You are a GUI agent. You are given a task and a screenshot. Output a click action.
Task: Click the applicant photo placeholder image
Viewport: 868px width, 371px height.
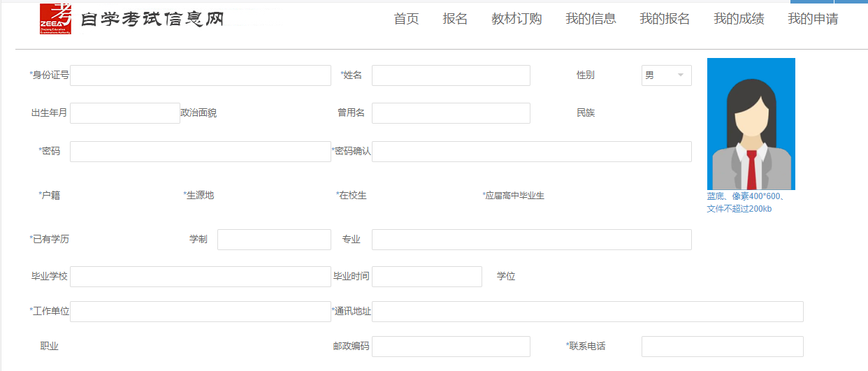pyautogui.click(x=751, y=124)
